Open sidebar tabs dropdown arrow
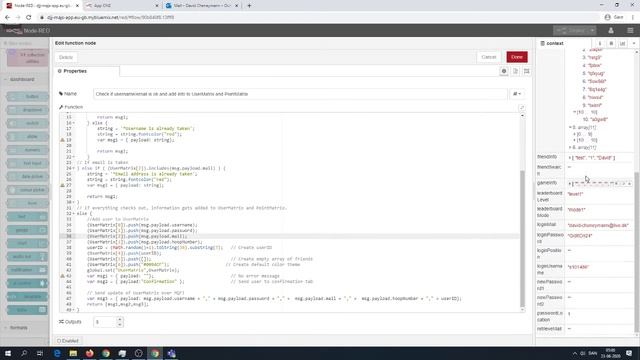The image size is (640, 360). pyautogui.click(x=634, y=43)
